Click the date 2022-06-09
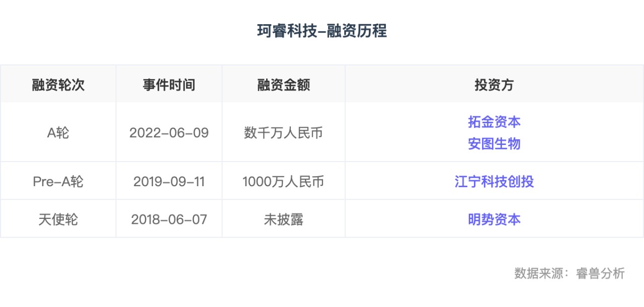644x307 pixels. click(x=169, y=133)
